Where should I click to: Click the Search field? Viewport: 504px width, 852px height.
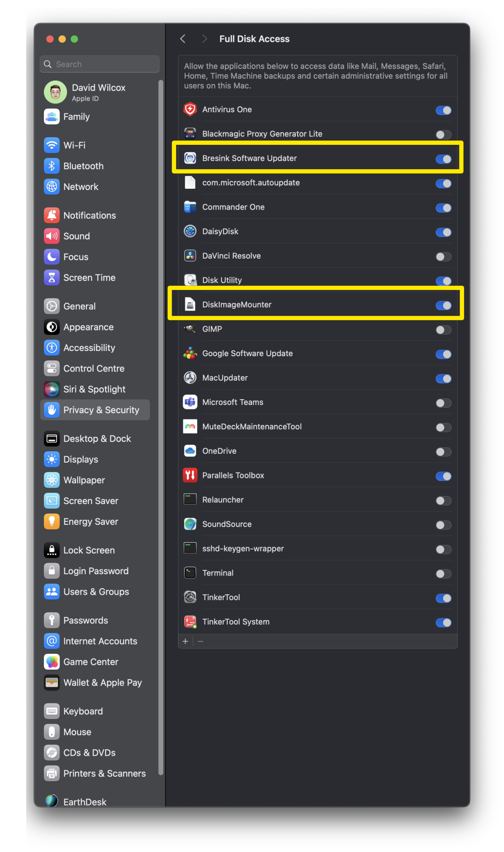tap(100, 64)
